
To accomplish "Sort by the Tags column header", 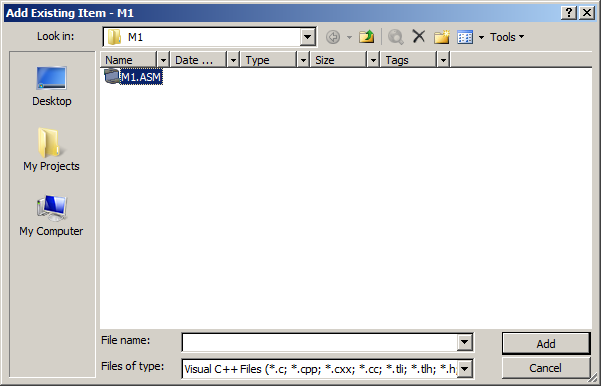I will tap(409, 60).
